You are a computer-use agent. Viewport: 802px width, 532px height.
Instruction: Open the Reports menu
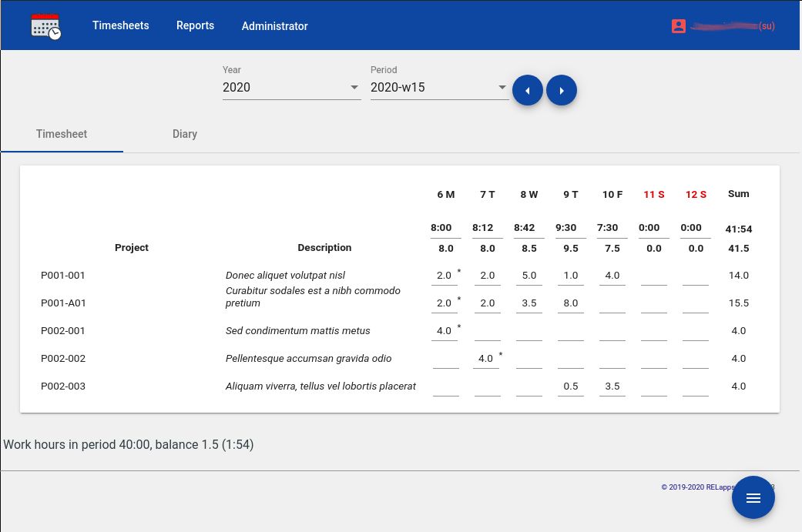pos(195,25)
